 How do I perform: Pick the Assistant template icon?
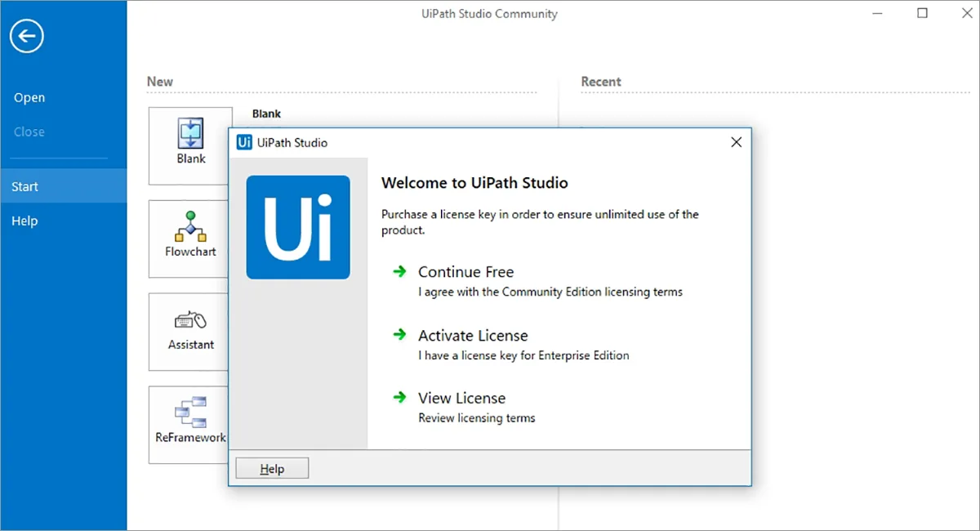(190, 321)
